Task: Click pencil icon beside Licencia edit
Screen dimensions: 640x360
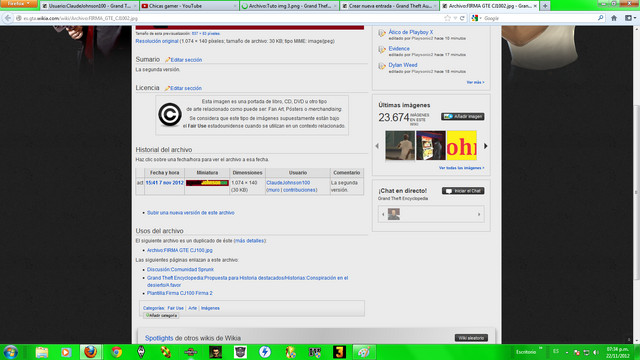Action: pyautogui.click(x=167, y=88)
